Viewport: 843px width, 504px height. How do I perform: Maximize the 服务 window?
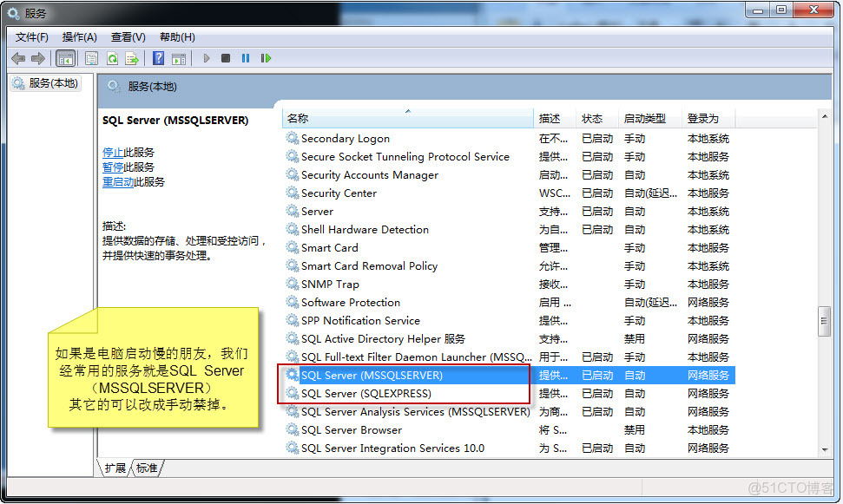point(781,10)
